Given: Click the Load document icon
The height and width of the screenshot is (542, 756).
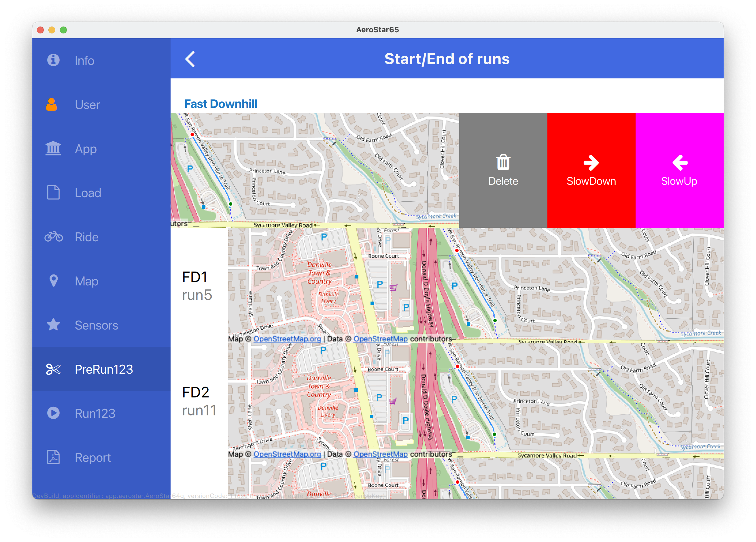Looking at the screenshot, I should point(53,193).
